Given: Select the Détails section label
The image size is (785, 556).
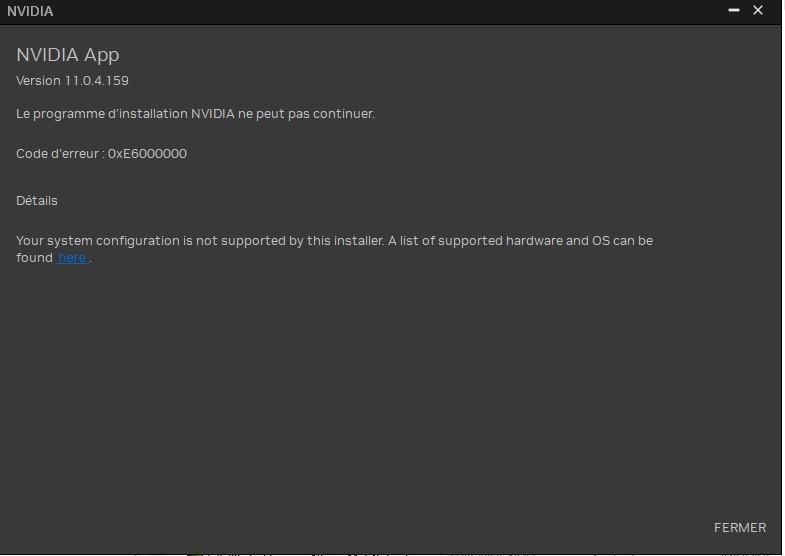Looking at the screenshot, I should point(37,201).
